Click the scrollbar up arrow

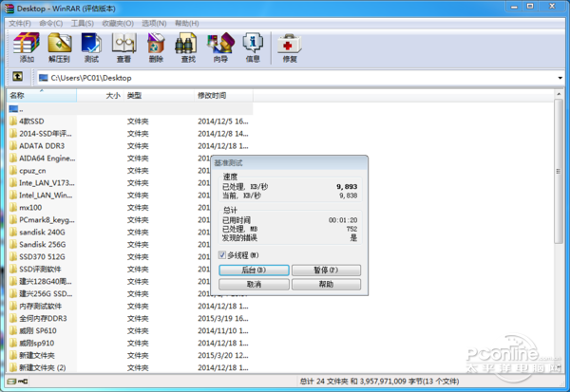[x=559, y=94]
